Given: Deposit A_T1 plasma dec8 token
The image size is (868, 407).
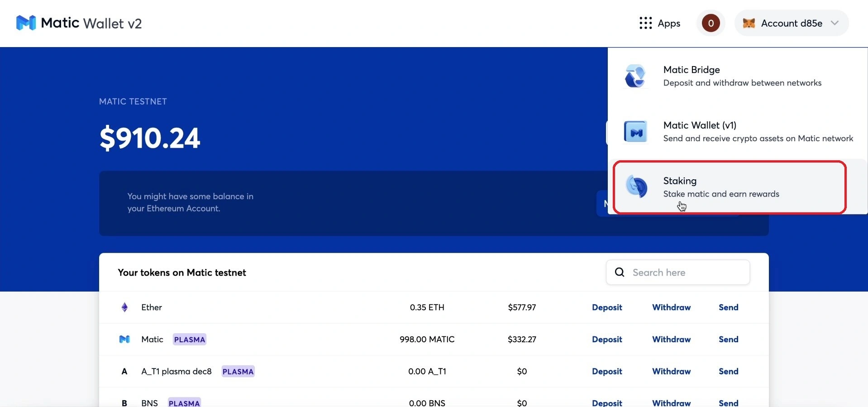Looking at the screenshot, I should (x=607, y=371).
